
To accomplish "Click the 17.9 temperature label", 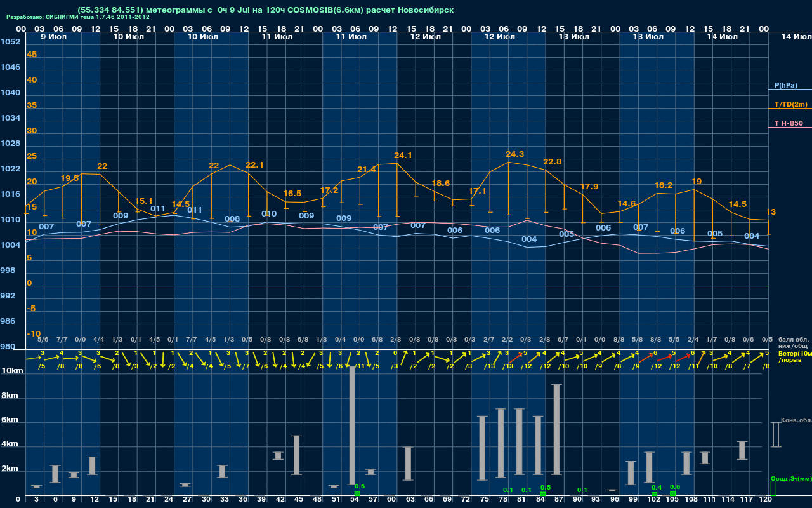I will (x=589, y=187).
